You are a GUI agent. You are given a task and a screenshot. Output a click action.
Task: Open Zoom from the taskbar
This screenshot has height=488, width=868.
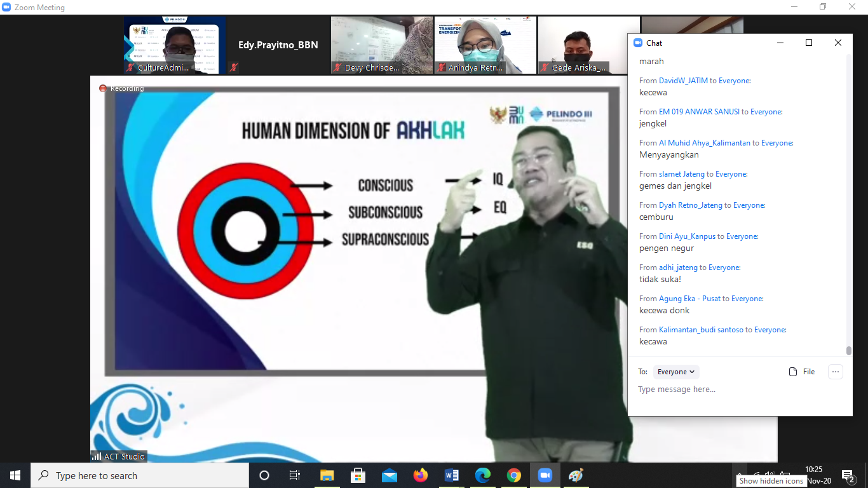coord(545,475)
